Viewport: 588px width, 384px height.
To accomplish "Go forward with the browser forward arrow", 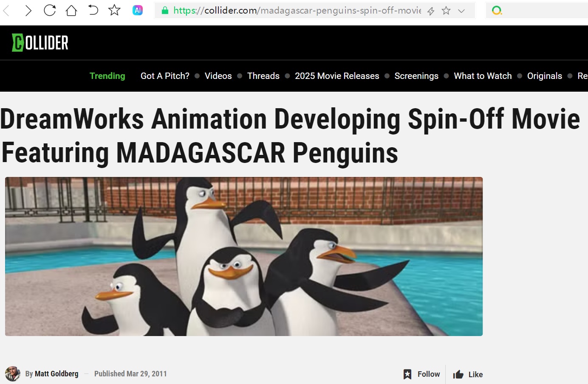I will [x=28, y=11].
